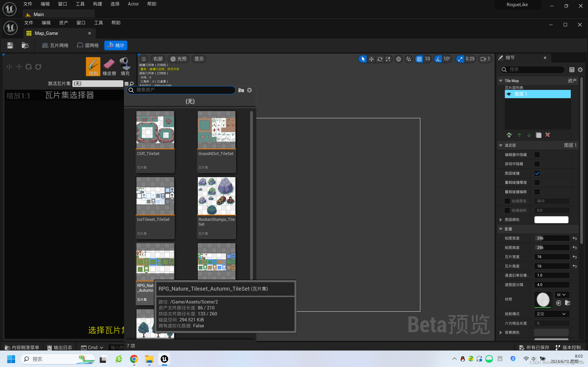The height and width of the screenshot is (367, 588).
Task: Collapse the 配置 section
Action: [500, 229]
